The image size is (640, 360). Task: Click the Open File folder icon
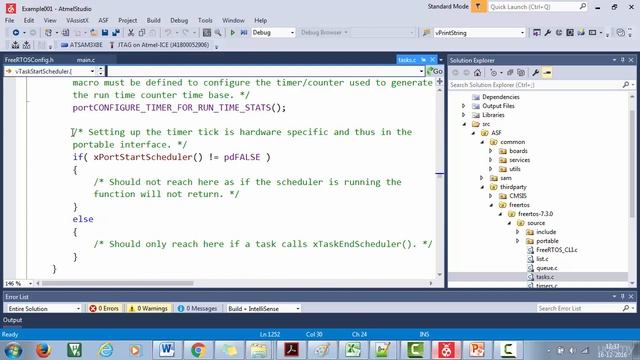93,33
